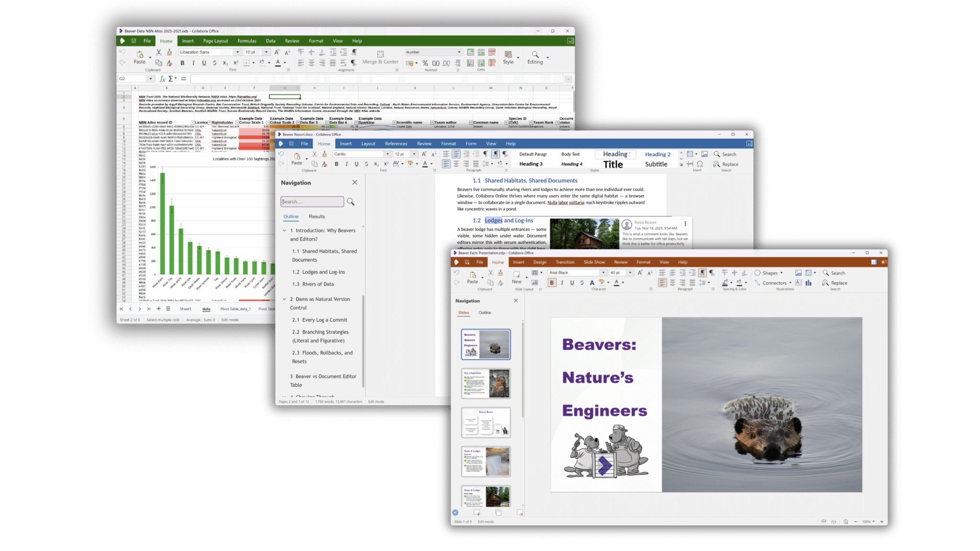
Task: Apply the Heading 2 paragraph style
Action: click(x=658, y=154)
